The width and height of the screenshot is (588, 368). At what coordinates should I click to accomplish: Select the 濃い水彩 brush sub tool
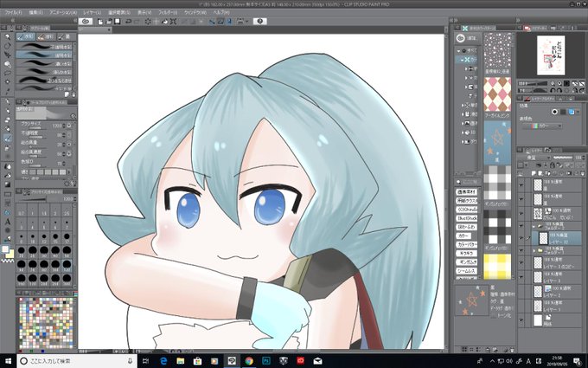click(x=44, y=63)
